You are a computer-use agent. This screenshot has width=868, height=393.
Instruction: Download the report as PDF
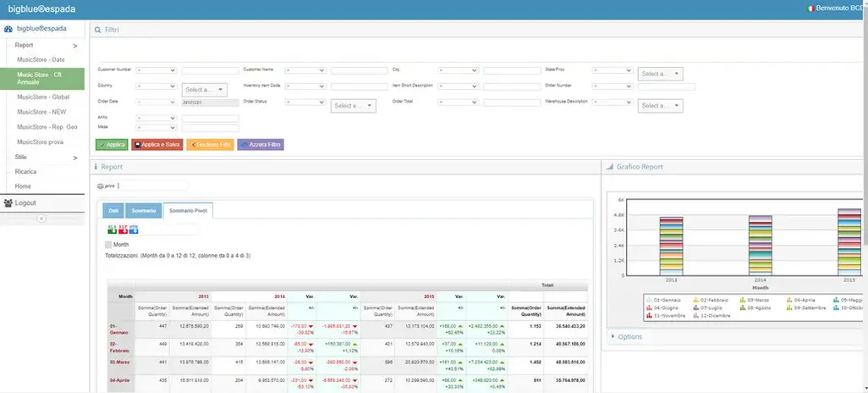123,230
